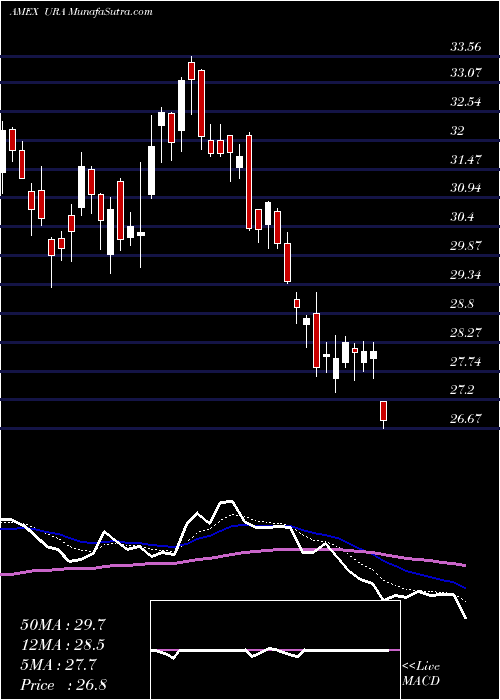Click the 28.27 price level label
500x700 pixels.
click(x=466, y=333)
